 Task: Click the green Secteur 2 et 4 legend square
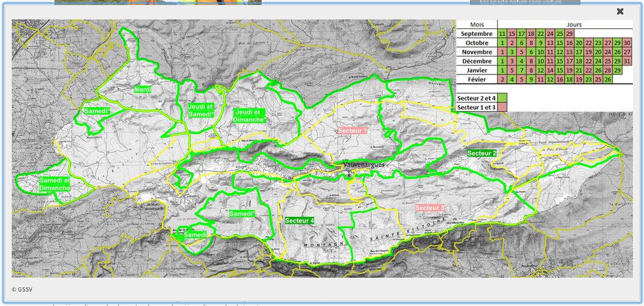(x=502, y=98)
